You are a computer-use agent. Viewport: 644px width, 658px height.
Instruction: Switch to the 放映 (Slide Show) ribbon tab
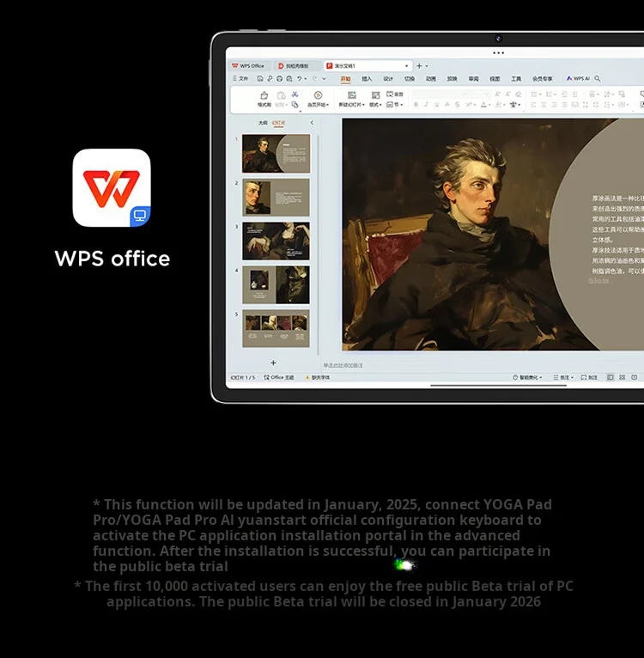click(452, 79)
